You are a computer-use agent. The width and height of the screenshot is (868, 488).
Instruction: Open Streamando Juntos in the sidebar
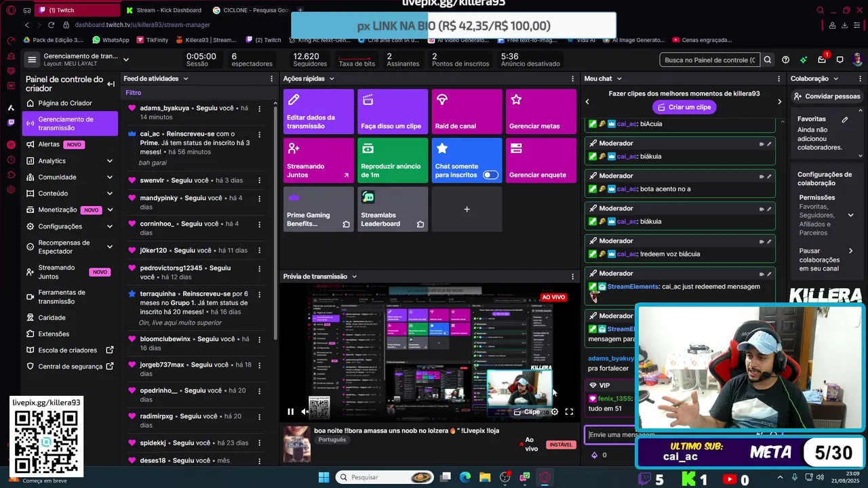[x=69, y=272]
